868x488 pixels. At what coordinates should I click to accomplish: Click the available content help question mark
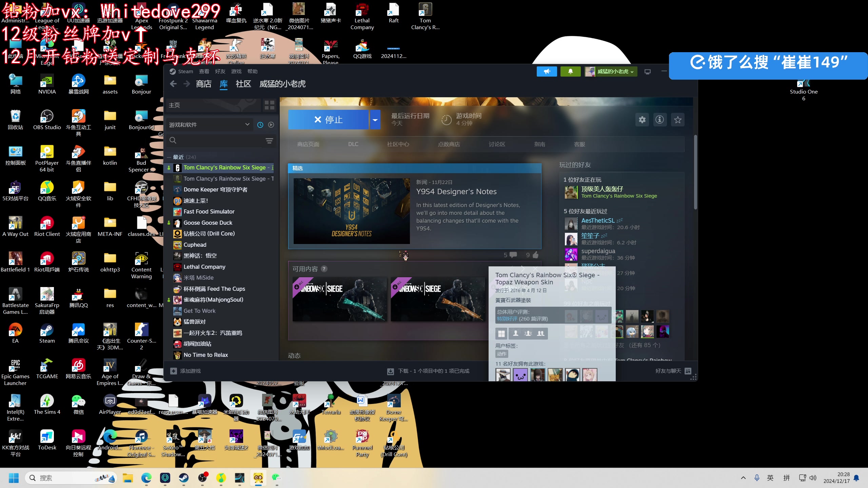(x=324, y=269)
